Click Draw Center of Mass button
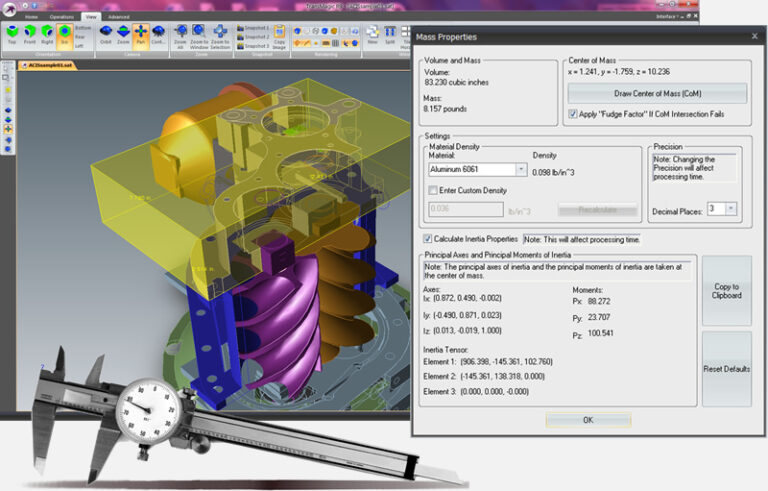The width and height of the screenshot is (768, 491). [x=656, y=93]
